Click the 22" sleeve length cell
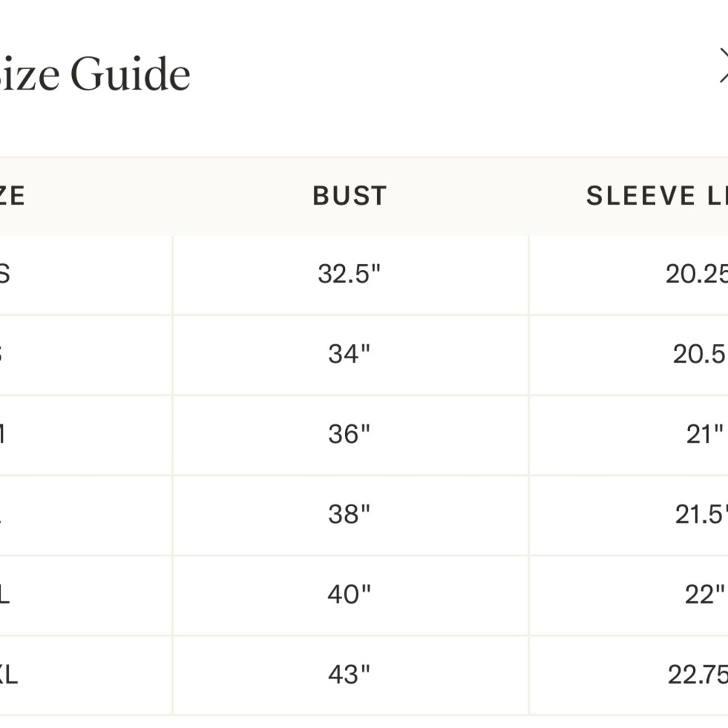This screenshot has height=728, width=728. pos(629,596)
